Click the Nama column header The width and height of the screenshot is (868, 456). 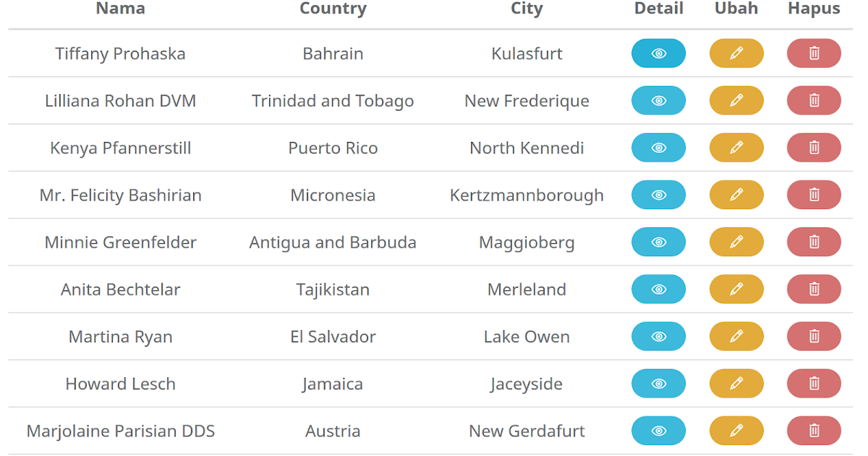pos(120,9)
